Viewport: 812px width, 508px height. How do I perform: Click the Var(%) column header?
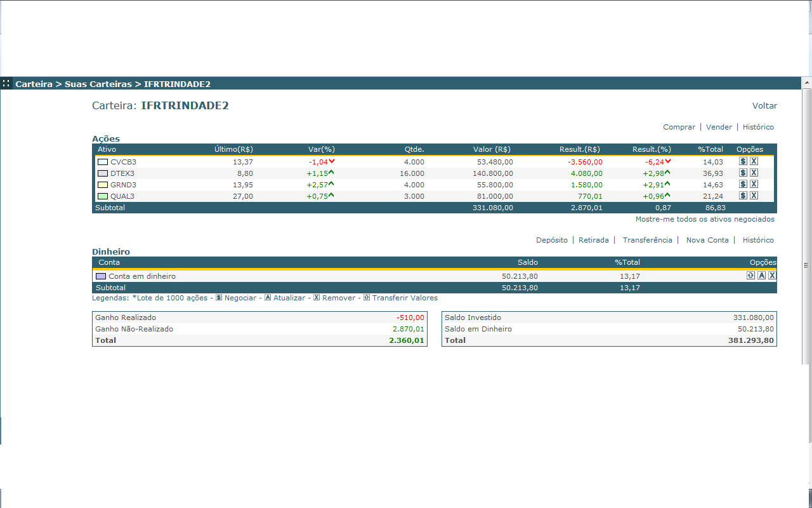321,149
